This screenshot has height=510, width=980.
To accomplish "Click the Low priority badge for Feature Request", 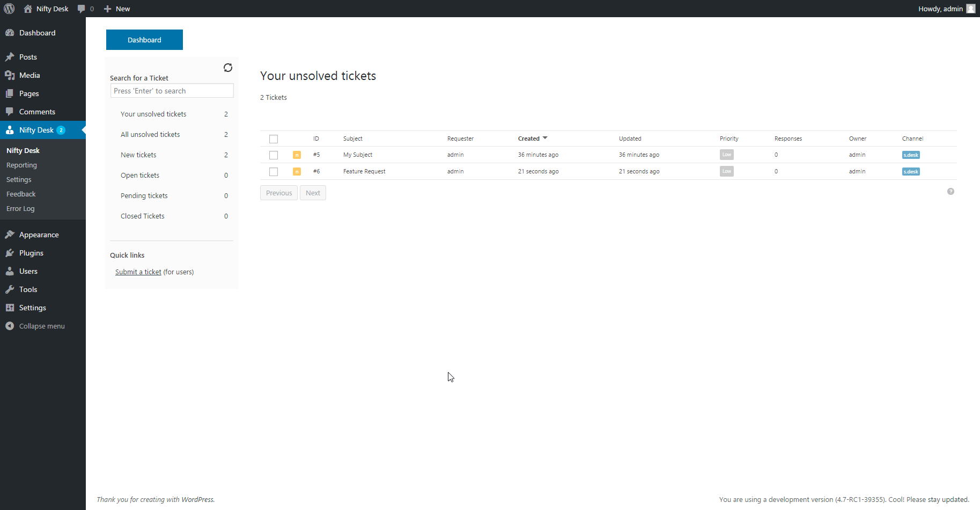I will pos(727,171).
